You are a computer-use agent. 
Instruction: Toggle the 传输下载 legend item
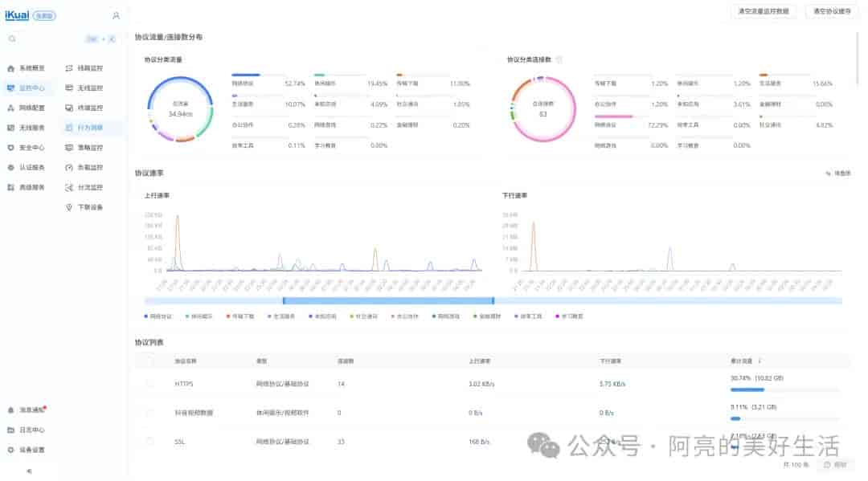pos(240,316)
